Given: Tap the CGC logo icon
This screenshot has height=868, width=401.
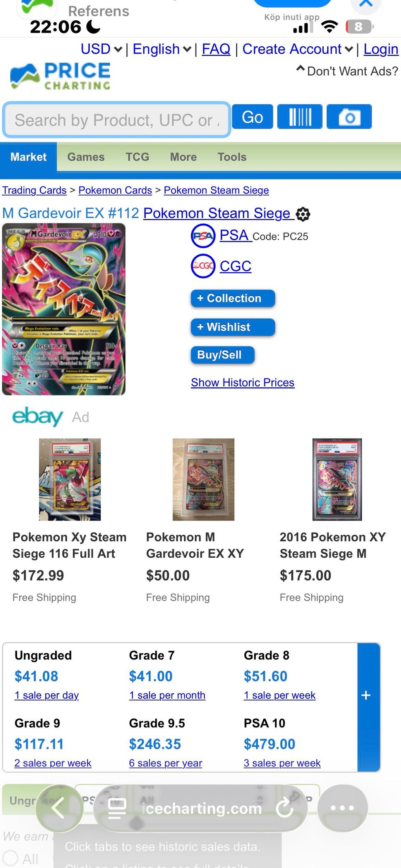Looking at the screenshot, I should (x=203, y=266).
